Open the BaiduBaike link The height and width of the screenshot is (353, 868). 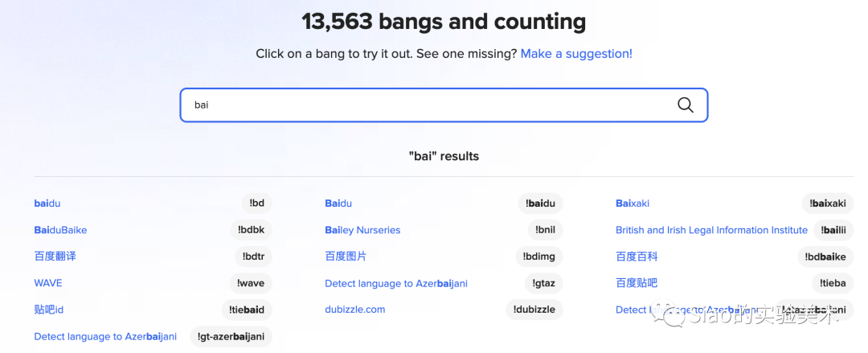click(60, 230)
